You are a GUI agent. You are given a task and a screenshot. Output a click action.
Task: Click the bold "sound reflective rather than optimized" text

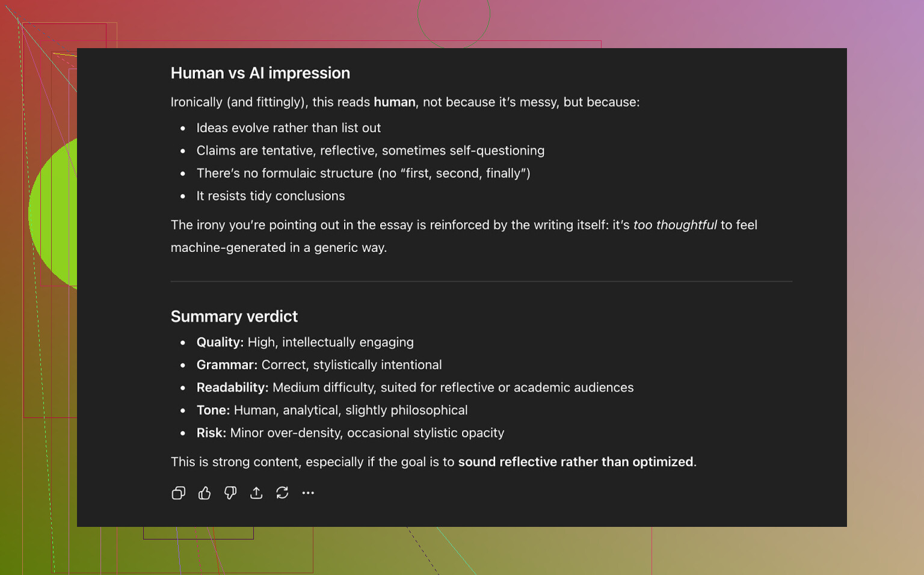[575, 462]
